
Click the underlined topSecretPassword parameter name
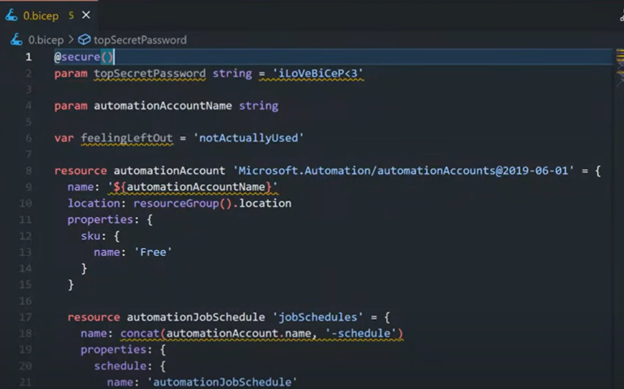coord(150,74)
